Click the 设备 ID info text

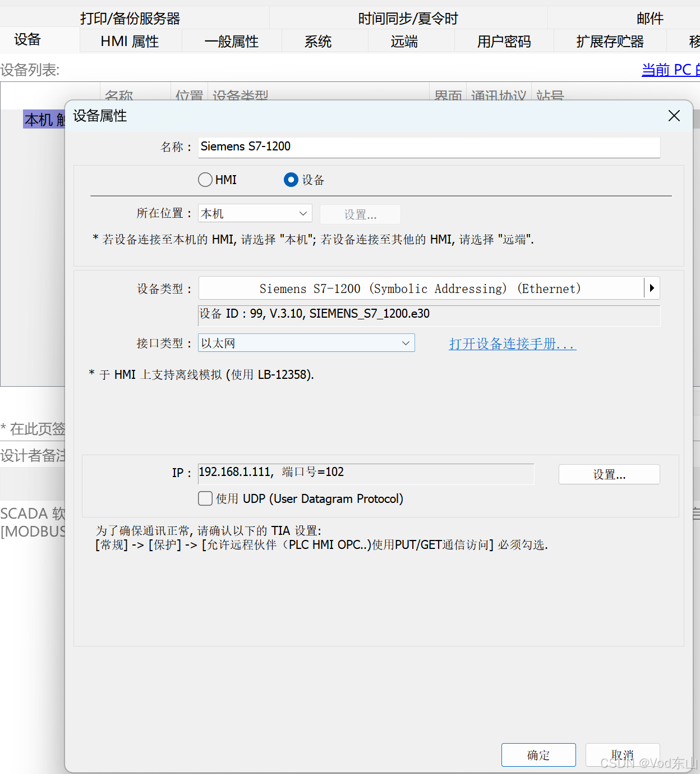pyautogui.click(x=315, y=314)
